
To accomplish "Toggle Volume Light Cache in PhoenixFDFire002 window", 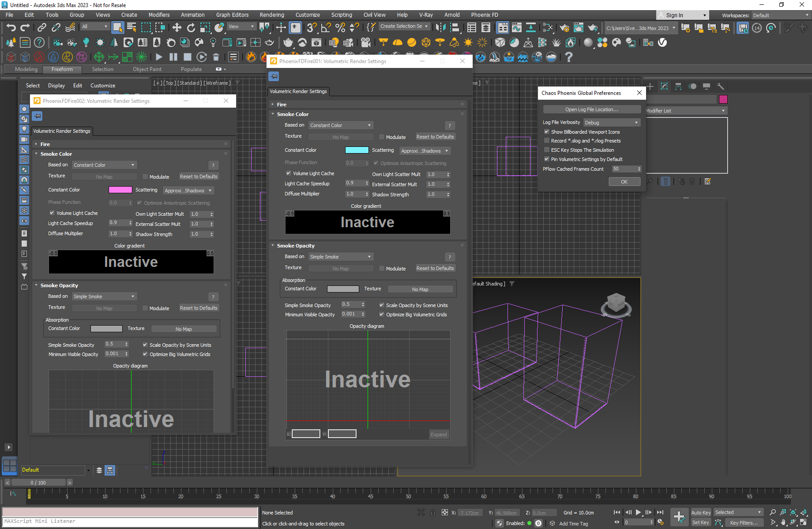I will [x=52, y=213].
